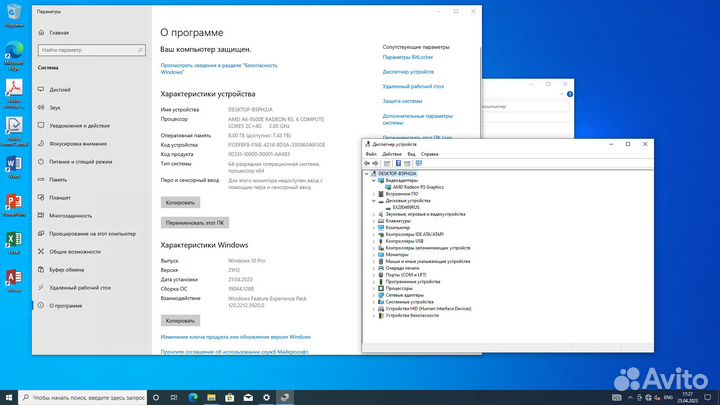
Task: Open Проецирование на этот компьютер settings
Action: pyautogui.click(x=92, y=234)
